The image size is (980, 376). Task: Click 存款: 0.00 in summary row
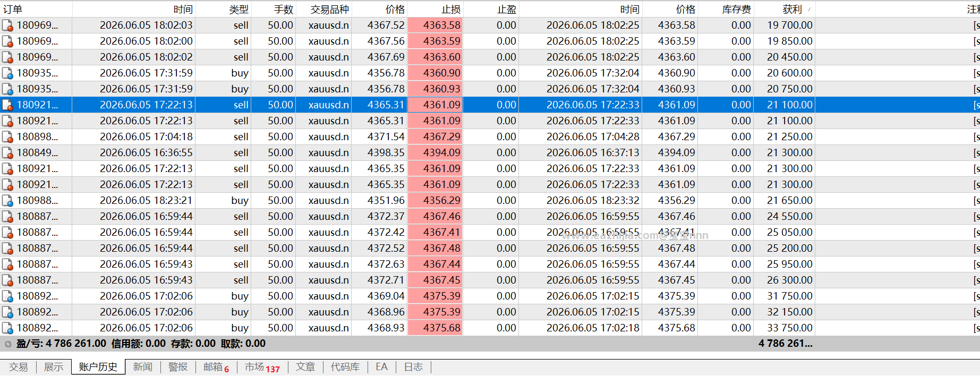[193, 344]
